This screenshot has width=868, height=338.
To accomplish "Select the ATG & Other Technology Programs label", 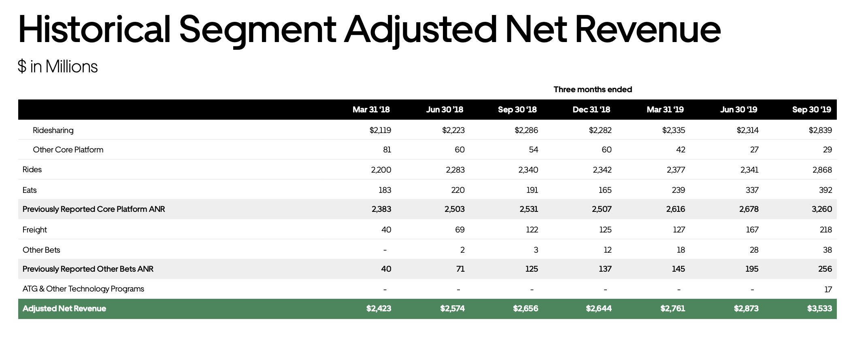I will pyautogui.click(x=83, y=289).
